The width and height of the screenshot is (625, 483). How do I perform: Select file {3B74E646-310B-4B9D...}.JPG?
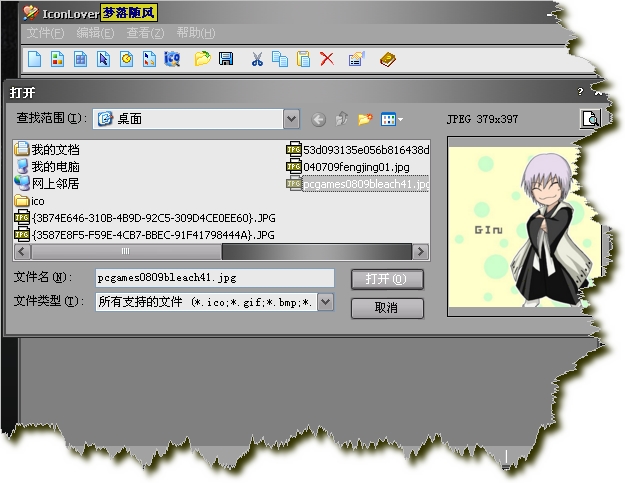(145, 218)
